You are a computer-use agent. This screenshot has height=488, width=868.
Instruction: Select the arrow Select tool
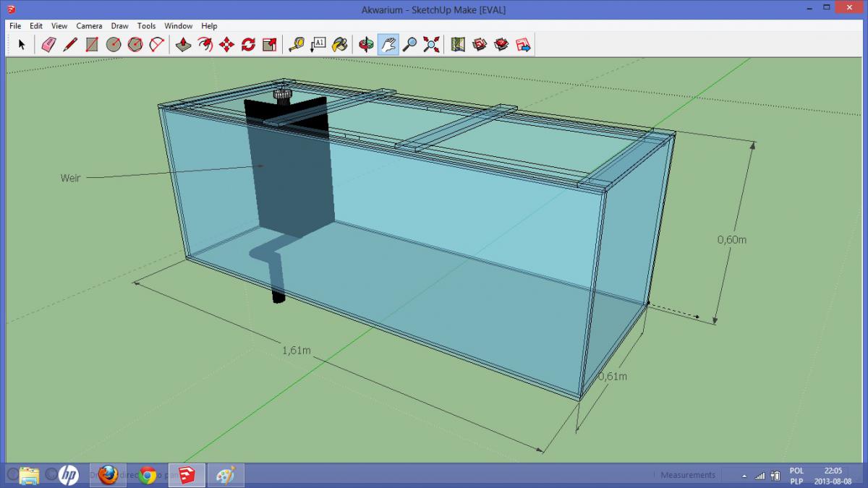click(22, 45)
